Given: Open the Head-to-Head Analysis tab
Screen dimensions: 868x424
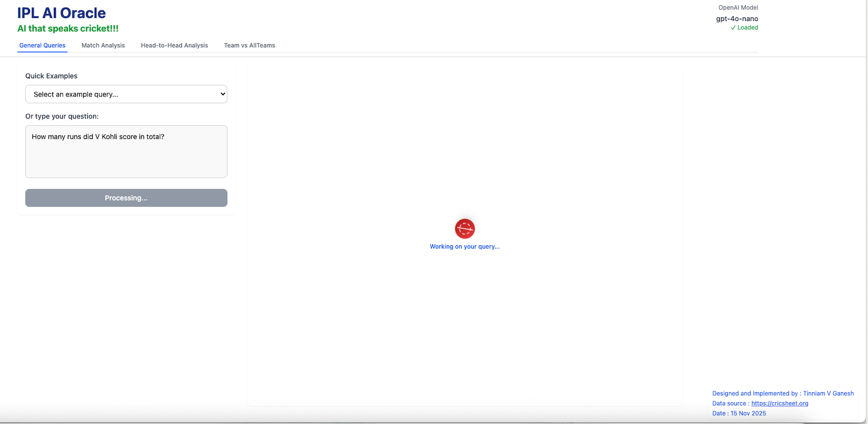Looking at the screenshot, I should click(x=174, y=45).
